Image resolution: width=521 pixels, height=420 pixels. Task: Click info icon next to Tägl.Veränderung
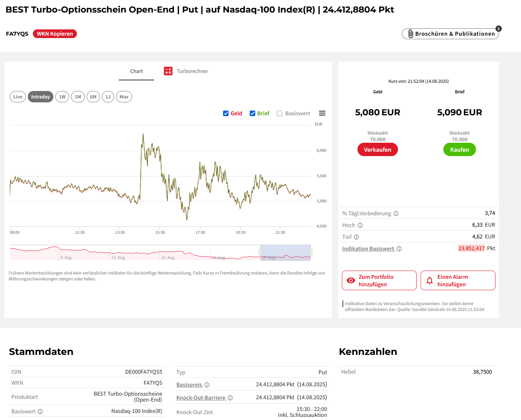click(x=396, y=214)
